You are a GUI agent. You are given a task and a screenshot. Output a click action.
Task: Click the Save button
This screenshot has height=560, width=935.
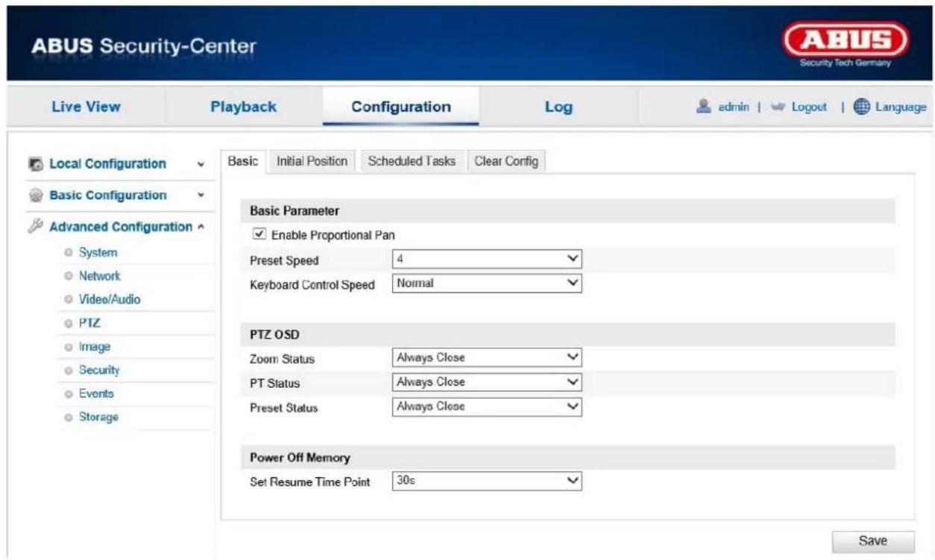pos(872,541)
